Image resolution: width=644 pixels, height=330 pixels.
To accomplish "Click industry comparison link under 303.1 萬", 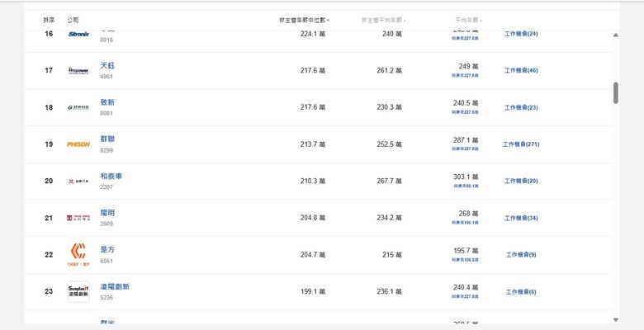I will click(466, 186).
